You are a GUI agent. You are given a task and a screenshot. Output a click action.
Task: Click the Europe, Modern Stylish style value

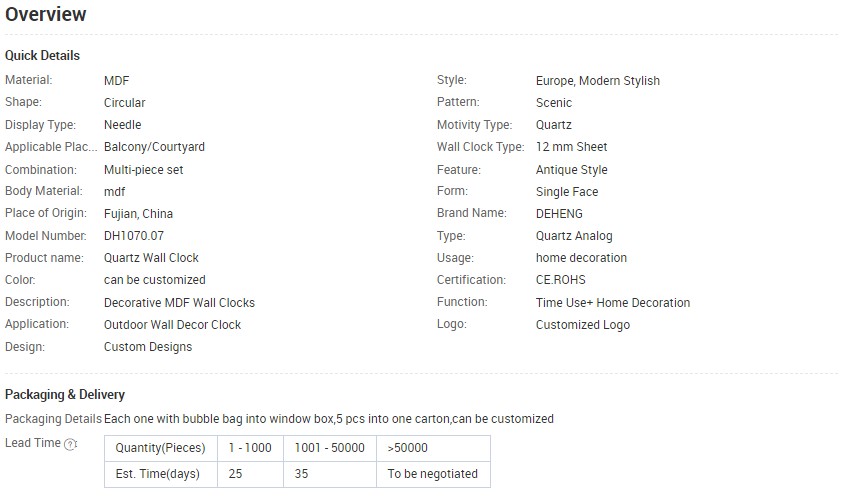click(598, 81)
